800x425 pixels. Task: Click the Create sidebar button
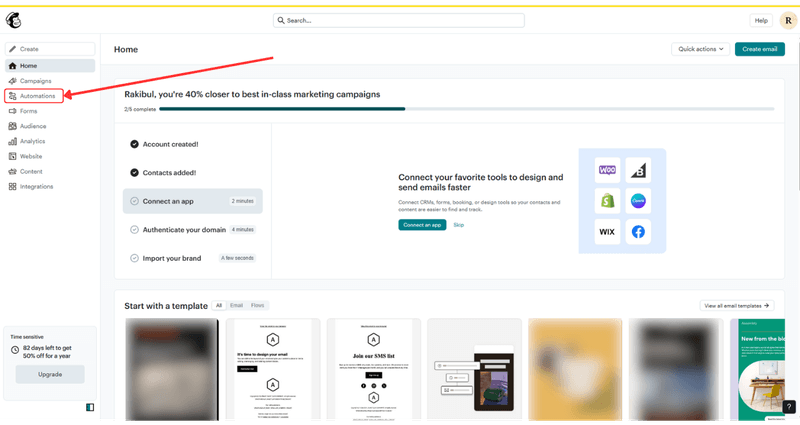50,49
